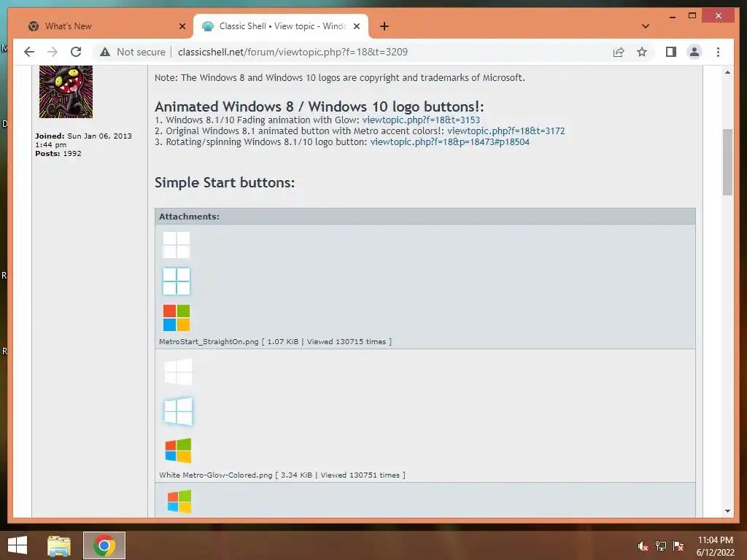This screenshot has height=560, width=747.
Task: Click the Attachments header label
Action: (189, 216)
